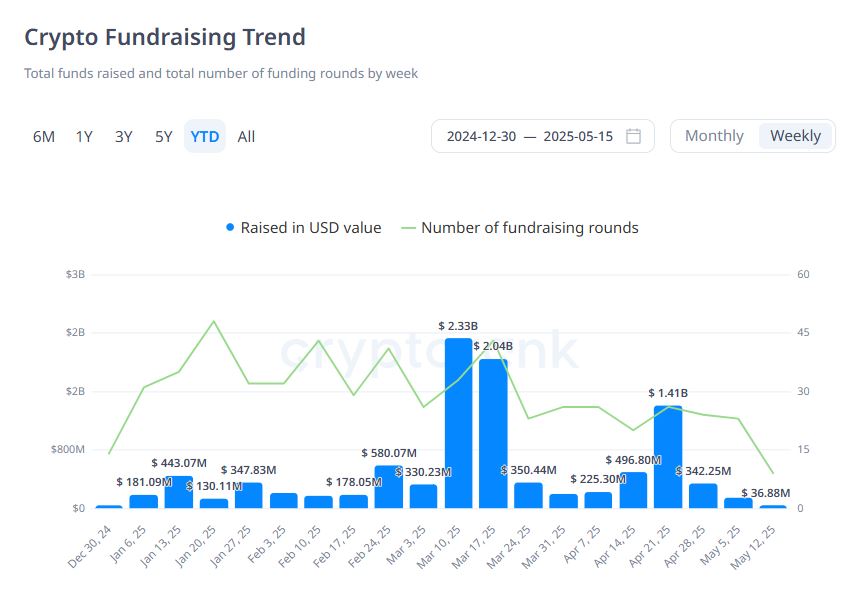Click the Feb 24 bar showing $580.07M
This screenshot has width=854, height=609.
click(388, 487)
